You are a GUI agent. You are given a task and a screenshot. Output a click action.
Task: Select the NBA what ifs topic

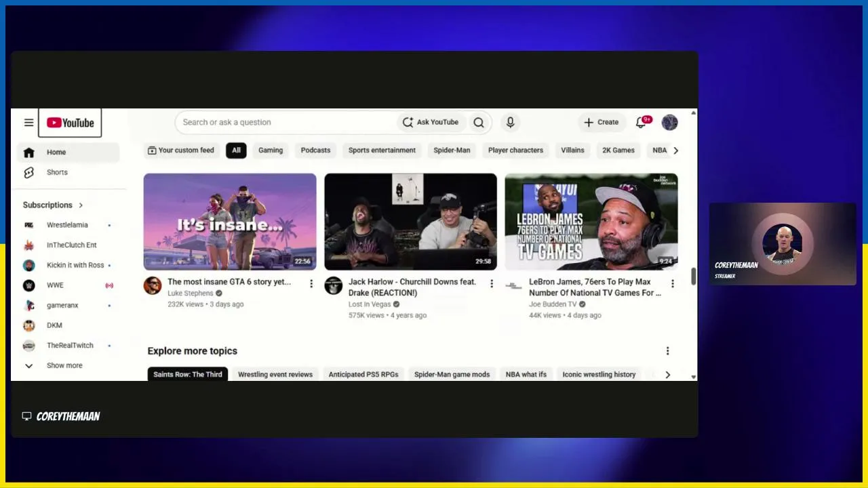click(526, 375)
